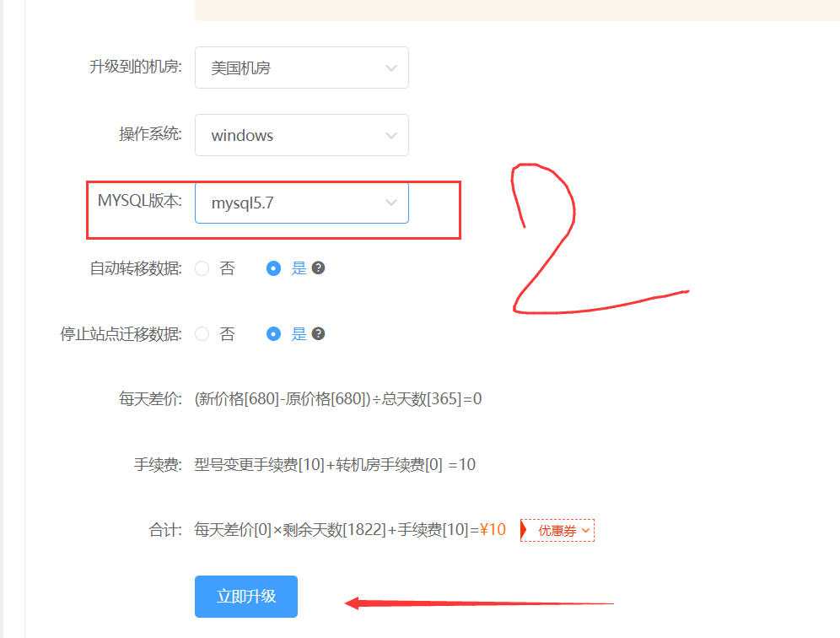The width and height of the screenshot is (840, 638).
Task: Select 是 for 自动转移数据
Action: point(273,268)
